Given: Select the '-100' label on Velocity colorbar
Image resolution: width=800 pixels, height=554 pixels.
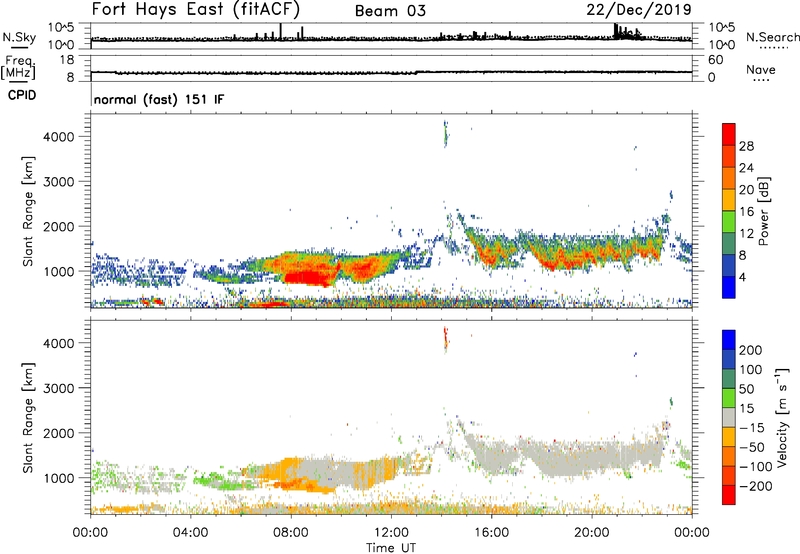Looking at the screenshot, I should [756, 467].
